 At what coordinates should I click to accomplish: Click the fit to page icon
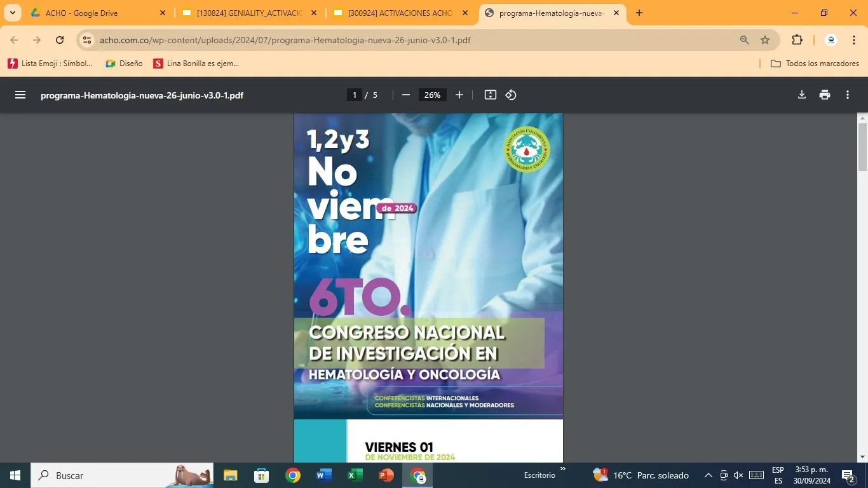tap(491, 95)
